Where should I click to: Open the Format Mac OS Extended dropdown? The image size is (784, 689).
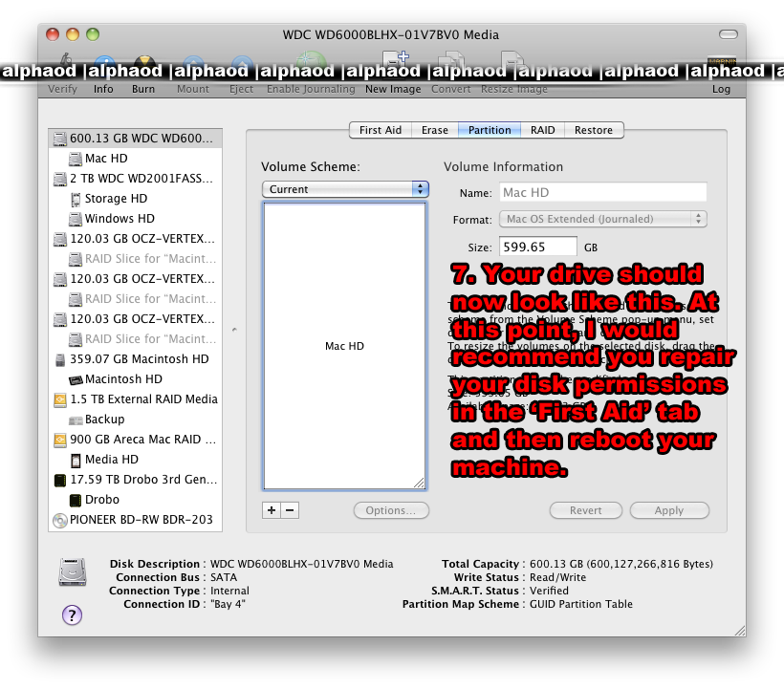point(603,219)
